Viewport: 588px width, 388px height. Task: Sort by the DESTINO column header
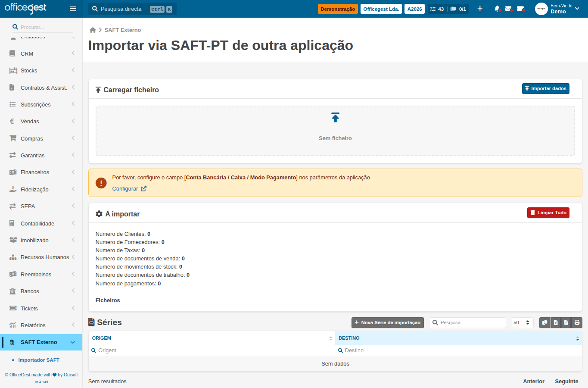[x=459, y=338]
